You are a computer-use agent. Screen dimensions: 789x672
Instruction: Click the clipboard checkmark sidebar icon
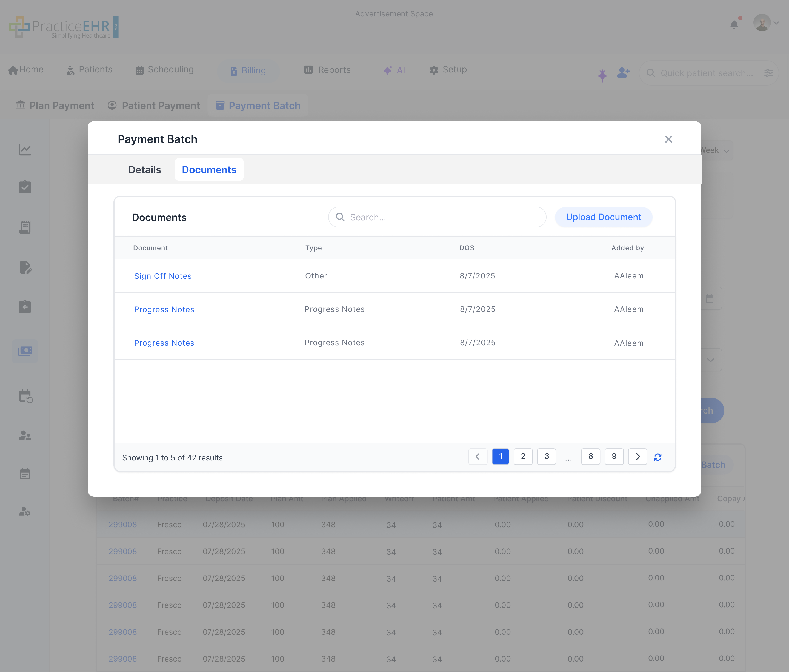pyautogui.click(x=25, y=187)
